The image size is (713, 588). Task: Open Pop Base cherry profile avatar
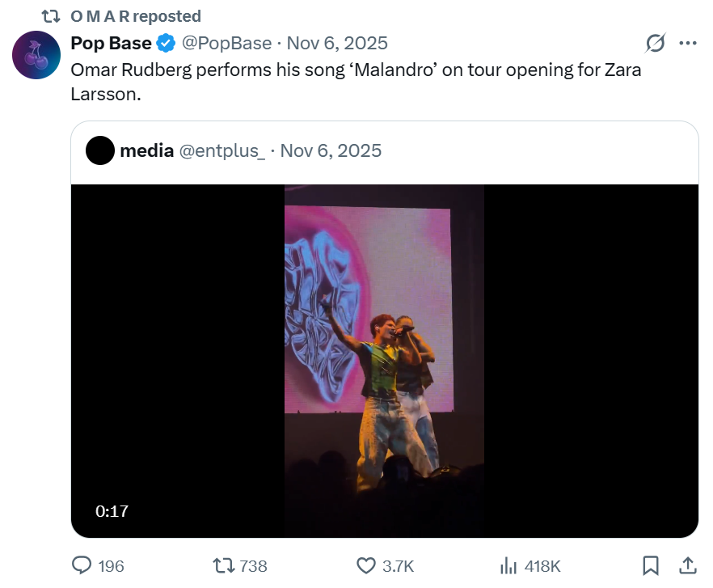click(x=36, y=55)
